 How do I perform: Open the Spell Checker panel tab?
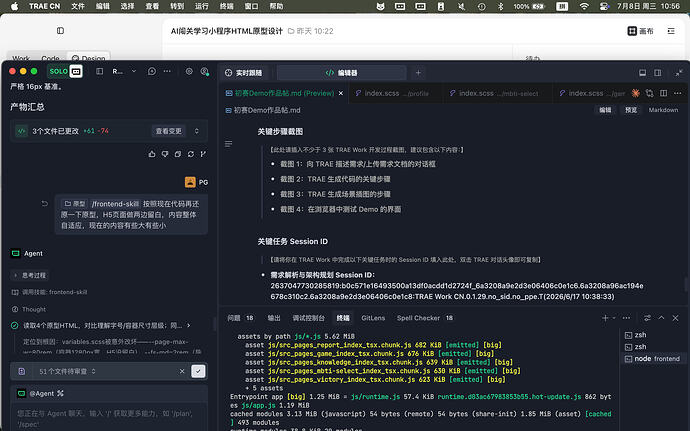(425, 318)
